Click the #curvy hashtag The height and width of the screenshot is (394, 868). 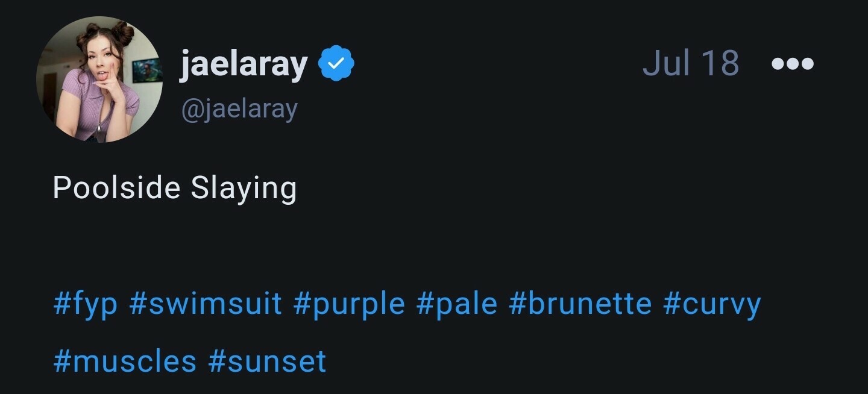point(712,304)
